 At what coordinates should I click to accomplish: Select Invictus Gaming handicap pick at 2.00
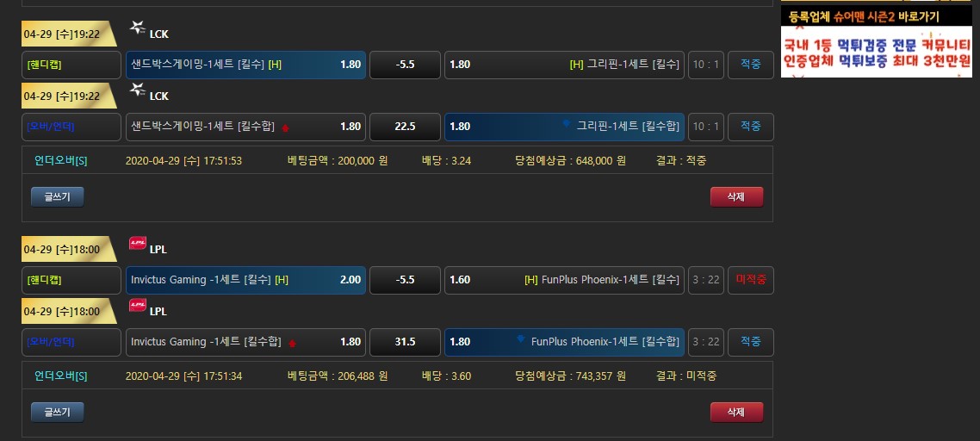245,280
